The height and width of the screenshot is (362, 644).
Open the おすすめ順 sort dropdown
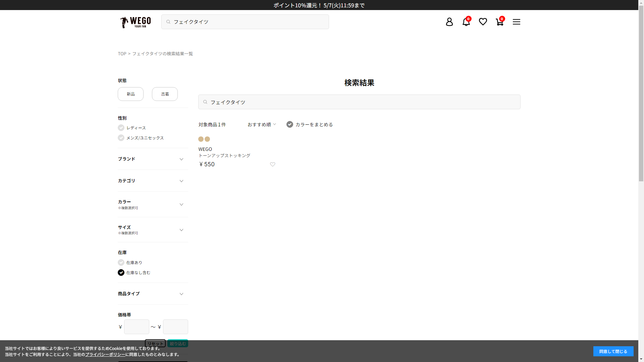[x=262, y=124]
